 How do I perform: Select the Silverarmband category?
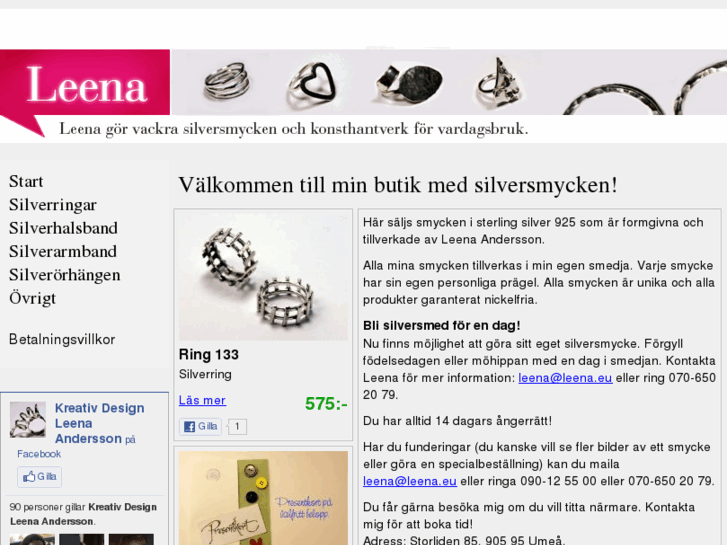click(63, 251)
